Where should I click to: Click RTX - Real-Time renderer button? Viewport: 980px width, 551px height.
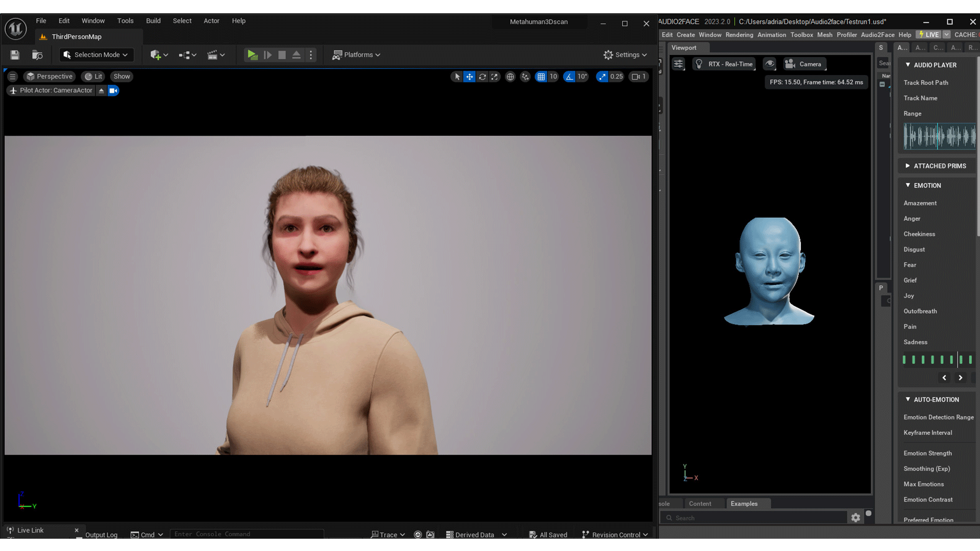click(x=724, y=64)
